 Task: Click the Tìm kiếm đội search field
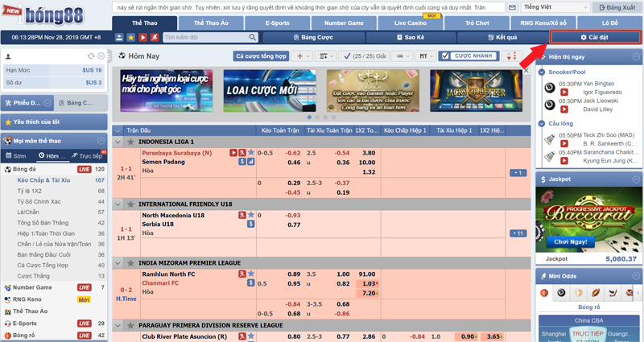pos(206,37)
